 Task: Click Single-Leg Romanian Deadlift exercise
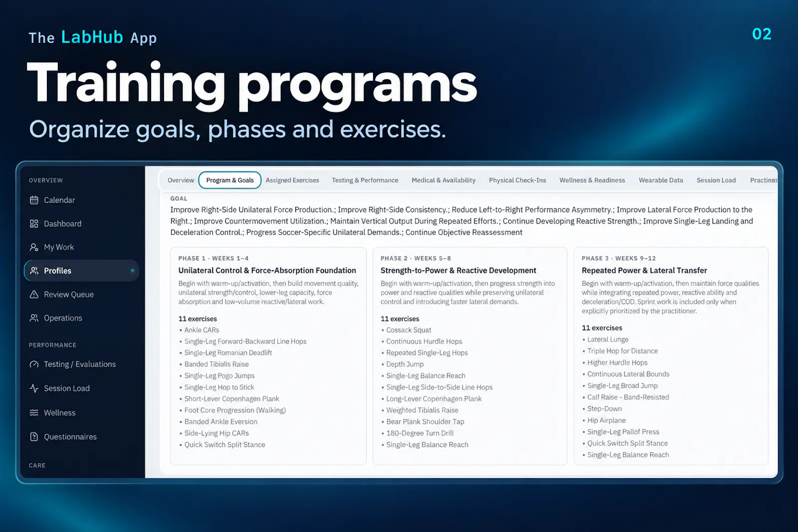pyautogui.click(x=228, y=353)
